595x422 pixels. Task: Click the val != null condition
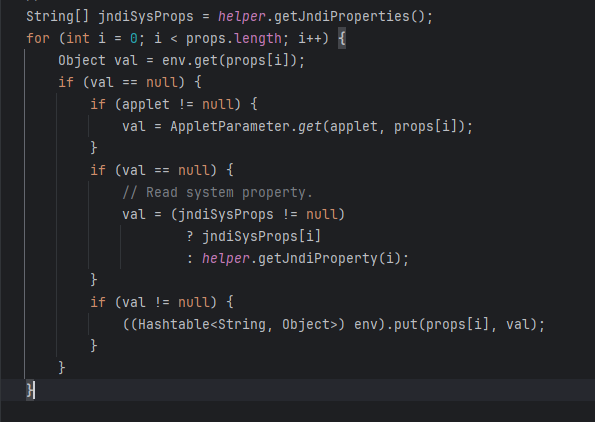coord(165,302)
